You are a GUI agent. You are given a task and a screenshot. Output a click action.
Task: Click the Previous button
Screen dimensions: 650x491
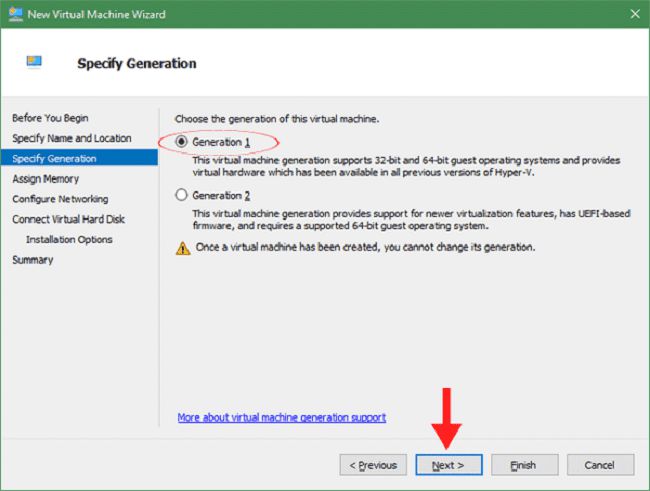coord(373,465)
